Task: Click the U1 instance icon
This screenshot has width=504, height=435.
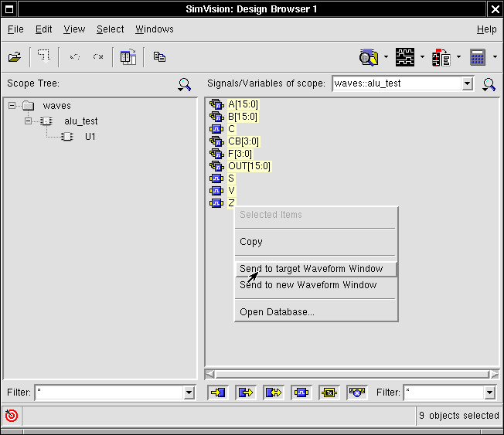Action: 67,136
